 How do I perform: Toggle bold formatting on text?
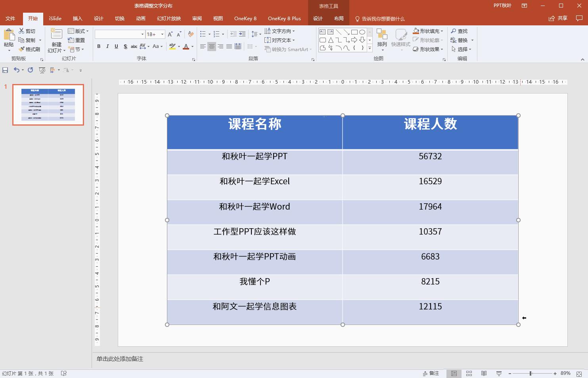[99, 46]
